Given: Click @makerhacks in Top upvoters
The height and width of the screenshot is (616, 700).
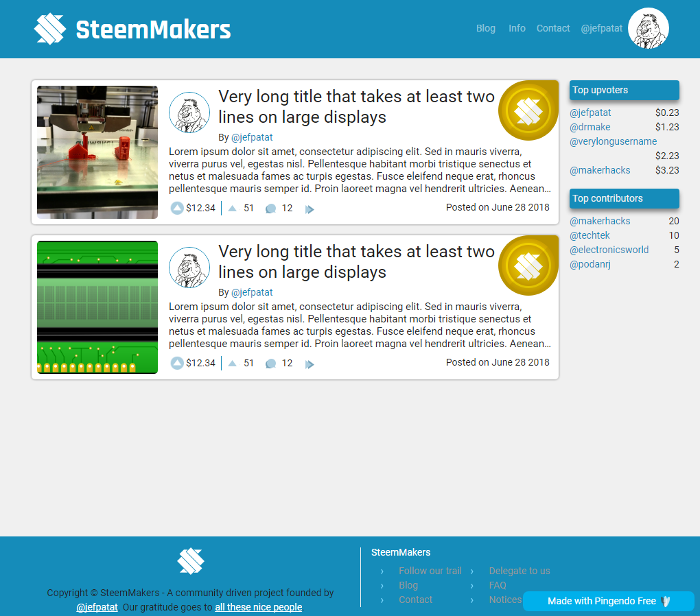Looking at the screenshot, I should (x=600, y=170).
